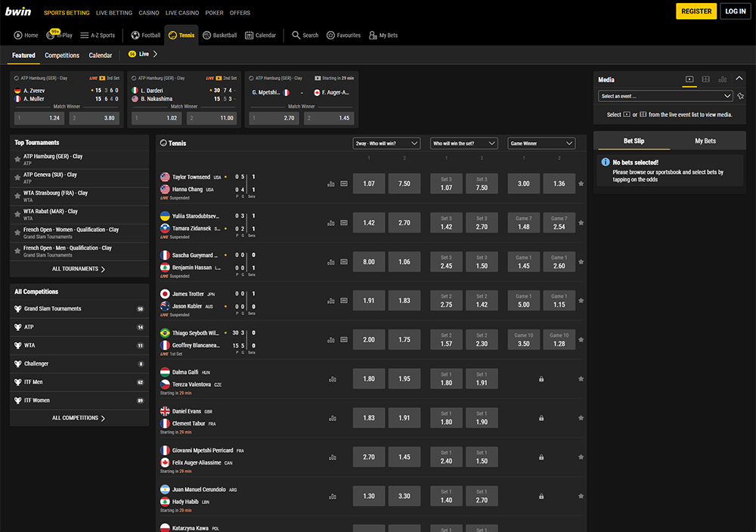Switch to the Calendar sub-tab
This screenshot has width=756, height=532.
101,55
